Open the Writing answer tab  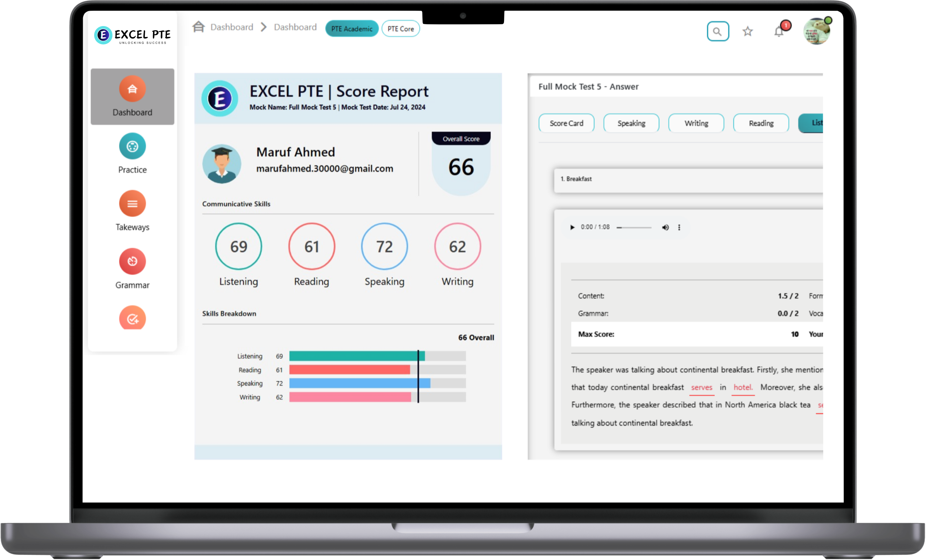coord(696,123)
